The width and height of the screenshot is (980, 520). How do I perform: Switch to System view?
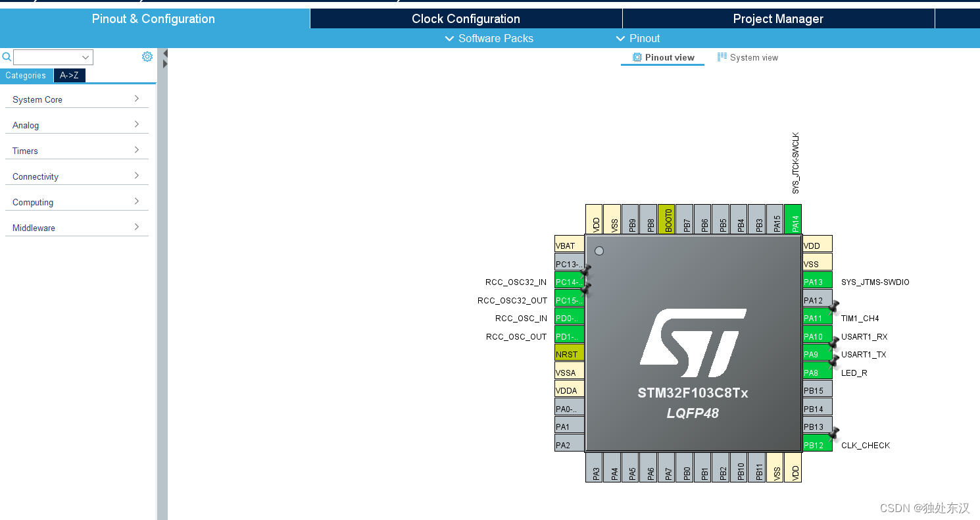tap(747, 57)
